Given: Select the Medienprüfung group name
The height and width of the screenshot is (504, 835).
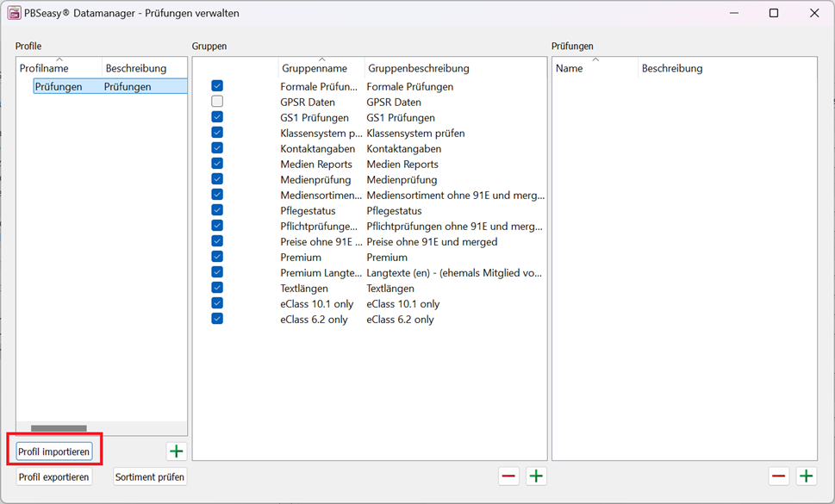Looking at the screenshot, I should pos(315,180).
